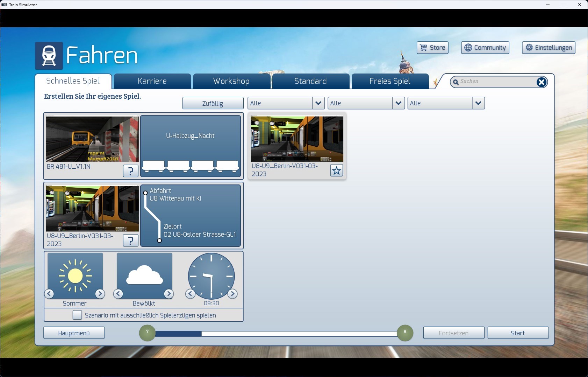Click the Zufällig random button
The image size is (588, 377).
pyautogui.click(x=213, y=103)
